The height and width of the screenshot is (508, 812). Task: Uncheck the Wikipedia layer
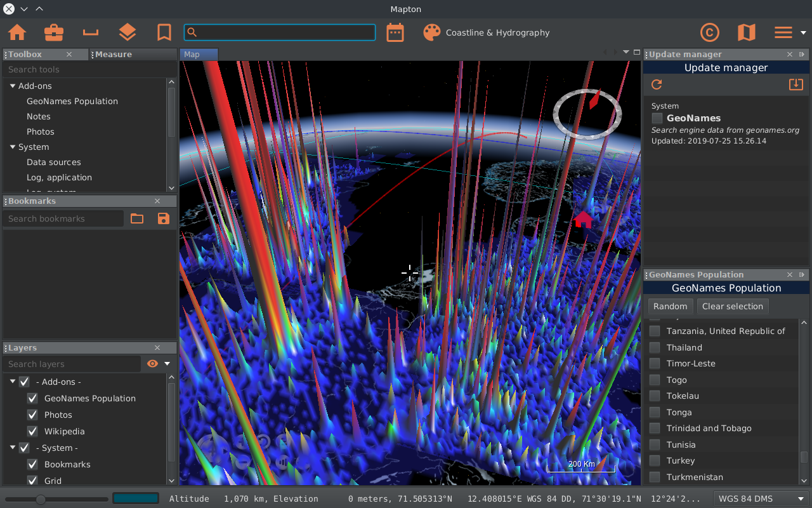pyautogui.click(x=32, y=431)
